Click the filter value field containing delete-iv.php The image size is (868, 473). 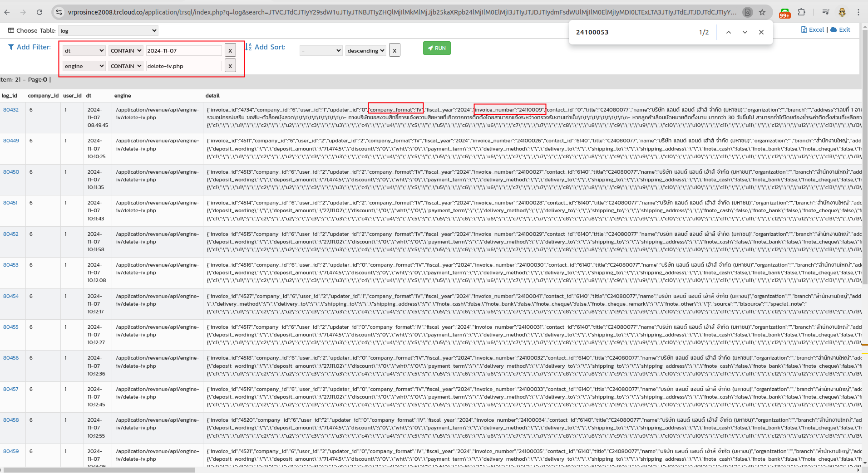coord(184,66)
